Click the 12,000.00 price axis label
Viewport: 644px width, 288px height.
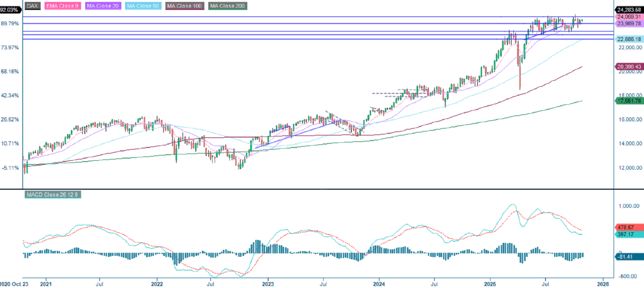tap(630, 168)
